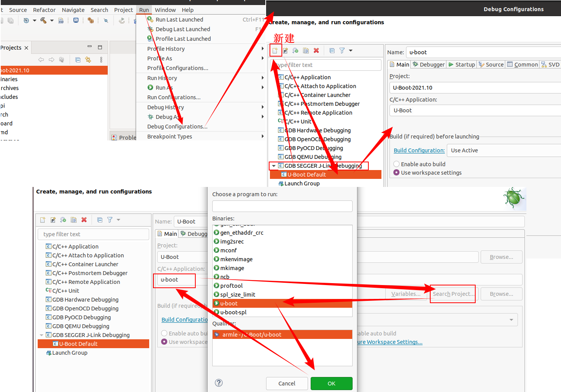The width and height of the screenshot is (561, 392).
Task: Click the Variables... button
Action: pos(406,294)
